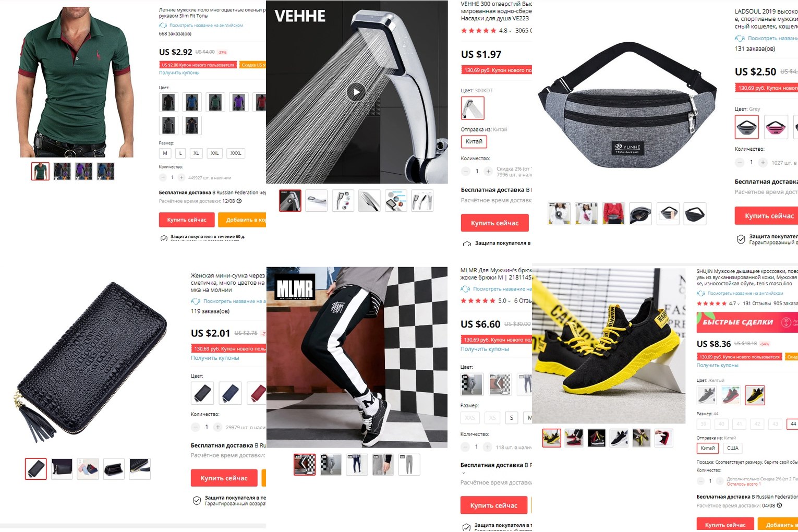This screenshot has height=532, width=798.
Task: Click help icon next to 04/08 delivery date
Action: [x=779, y=505]
